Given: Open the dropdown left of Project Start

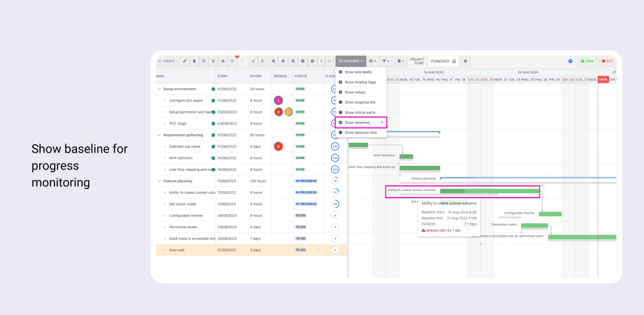Looking at the screenshot, I should (x=400, y=61).
